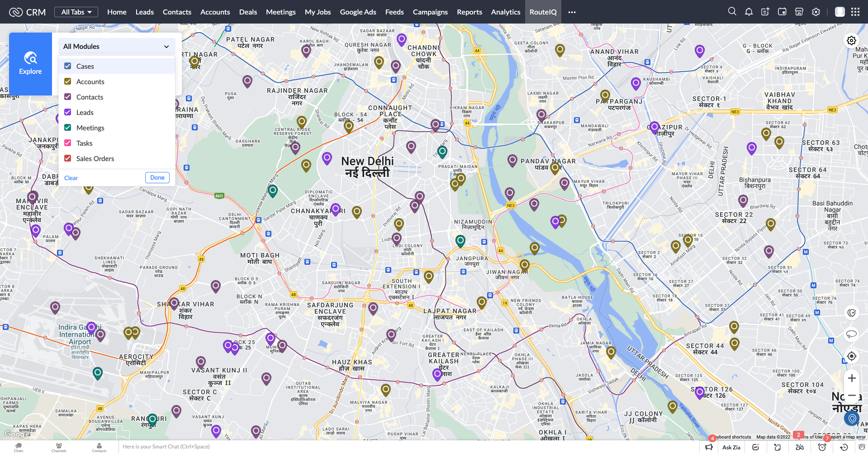Screen dimensions: 868x453
Task: Zoom out on the map
Action: [x=852, y=395]
